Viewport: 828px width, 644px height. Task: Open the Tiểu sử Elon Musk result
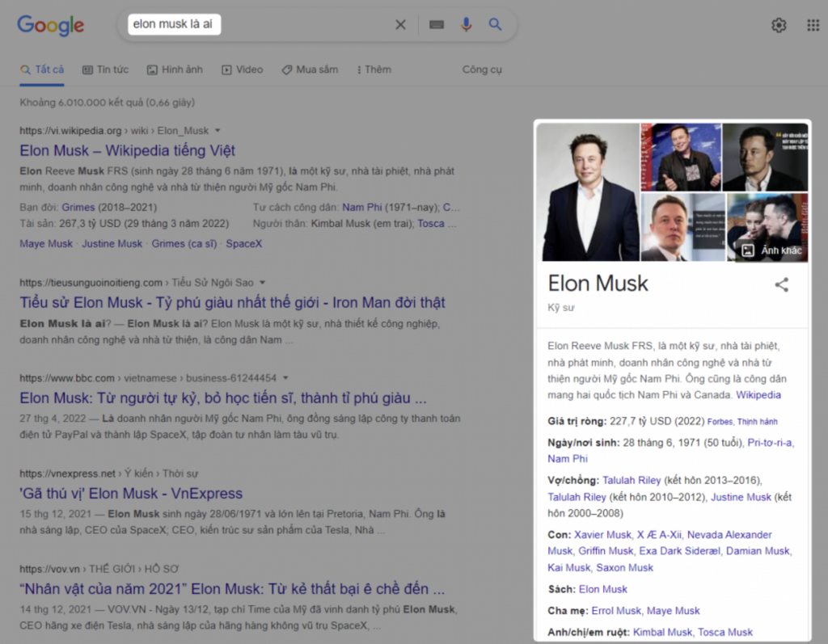232,302
